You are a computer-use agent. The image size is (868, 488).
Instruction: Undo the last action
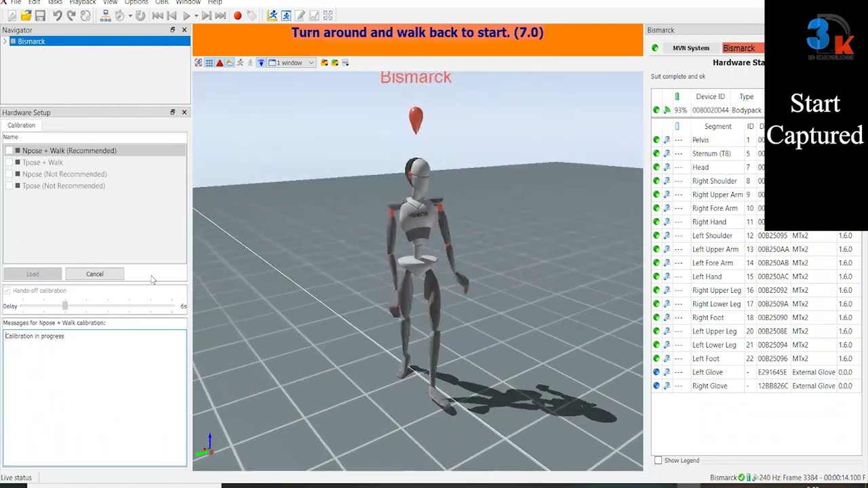57,16
